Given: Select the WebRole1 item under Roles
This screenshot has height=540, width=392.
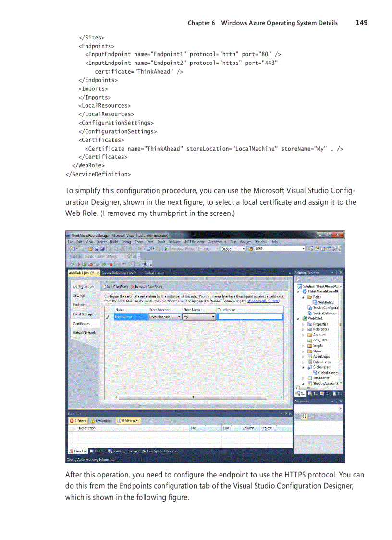Looking at the screenshot, I should [325, 303].
